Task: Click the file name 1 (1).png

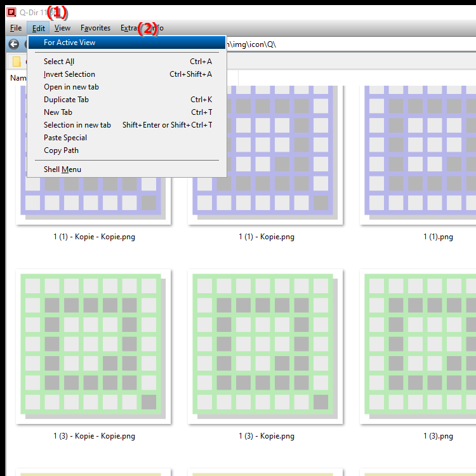Action: [438, 237]
